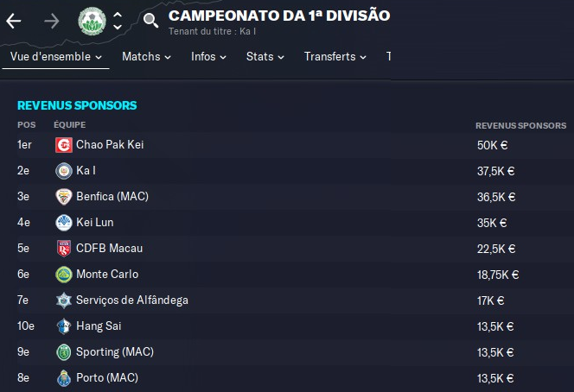Click the Chao Pak Kei team logo

pos(63,145)
